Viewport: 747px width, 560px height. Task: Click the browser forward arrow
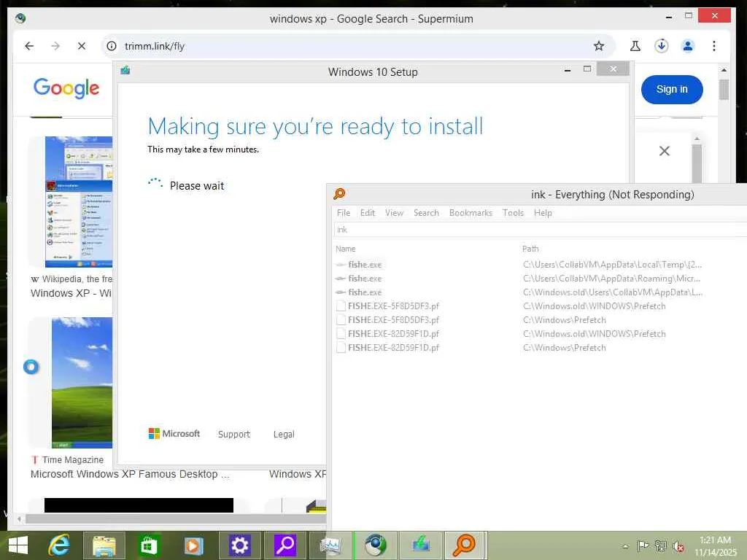point(55,46)
